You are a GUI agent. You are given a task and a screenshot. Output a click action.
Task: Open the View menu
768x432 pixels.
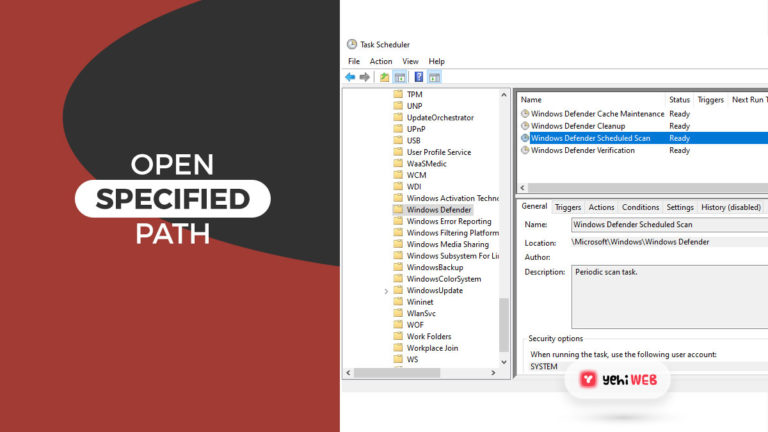coord(410,61)
